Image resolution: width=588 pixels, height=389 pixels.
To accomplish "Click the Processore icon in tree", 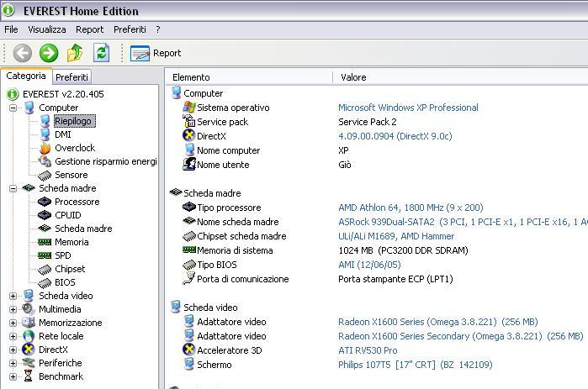I will [45, 202].
